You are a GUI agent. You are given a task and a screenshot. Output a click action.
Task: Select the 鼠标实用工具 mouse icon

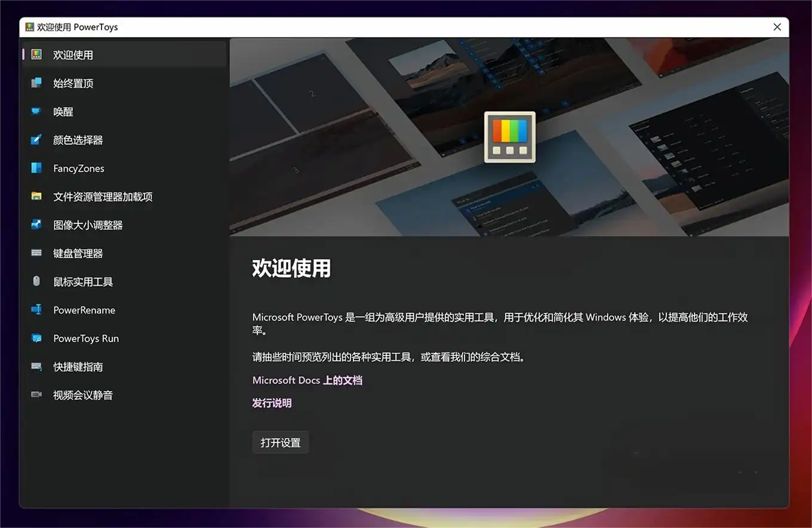pos(36,281)
